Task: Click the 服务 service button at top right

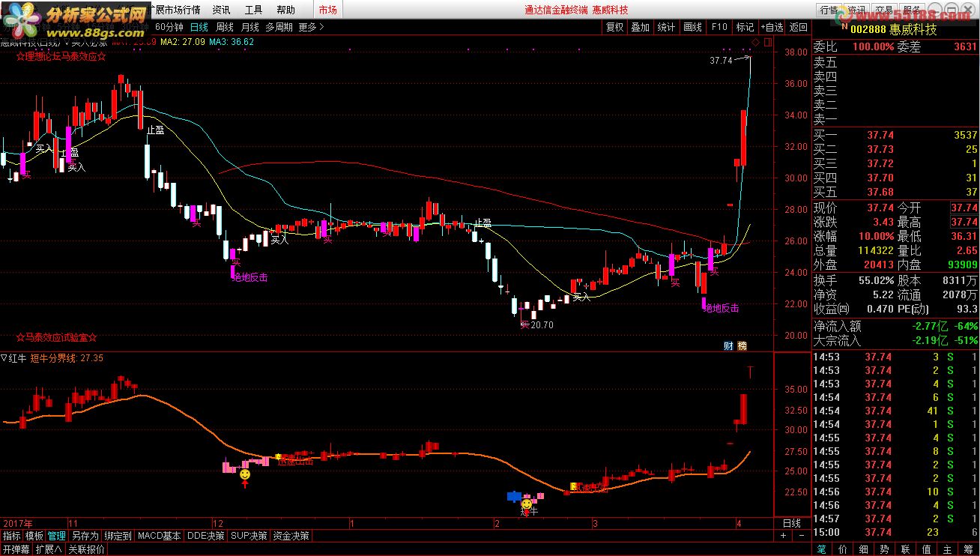Action: (913, 10)
